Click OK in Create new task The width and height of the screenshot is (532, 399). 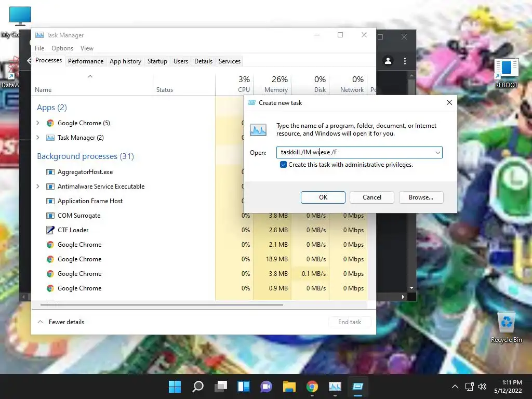pos(323,197)
